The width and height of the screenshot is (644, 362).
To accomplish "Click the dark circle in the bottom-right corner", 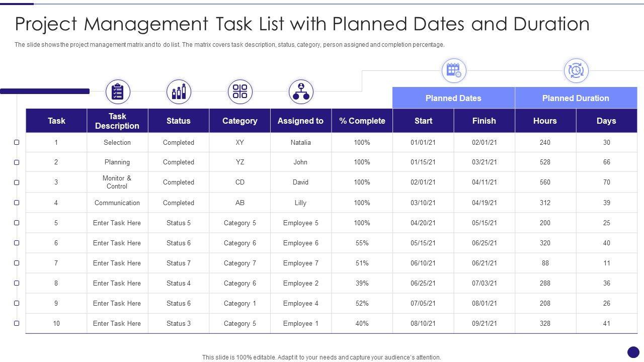I will click(x=633, y=352).
